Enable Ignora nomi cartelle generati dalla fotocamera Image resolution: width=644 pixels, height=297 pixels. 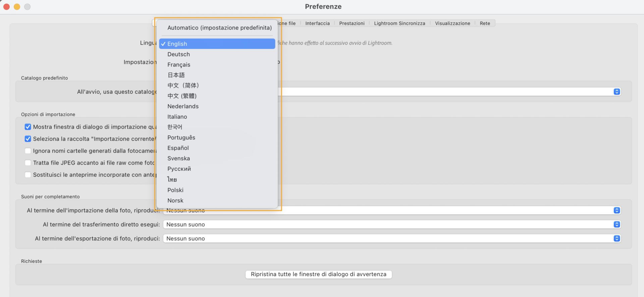click(28, 151)
